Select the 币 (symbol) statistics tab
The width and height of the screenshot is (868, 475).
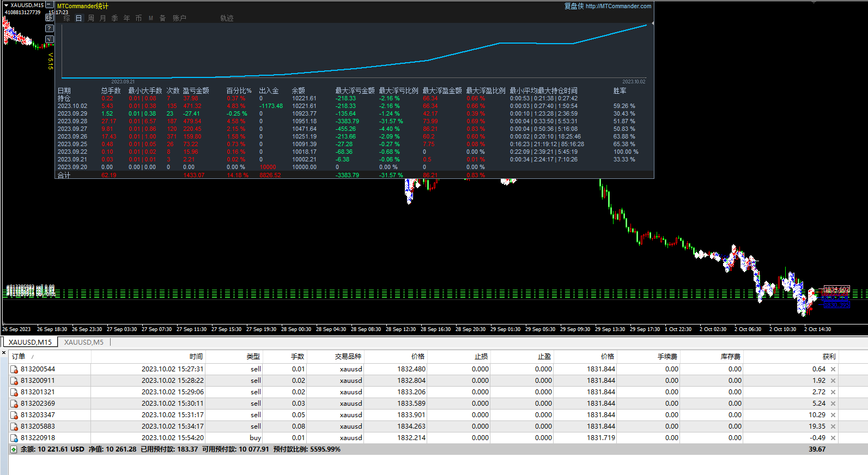[139, 18]
